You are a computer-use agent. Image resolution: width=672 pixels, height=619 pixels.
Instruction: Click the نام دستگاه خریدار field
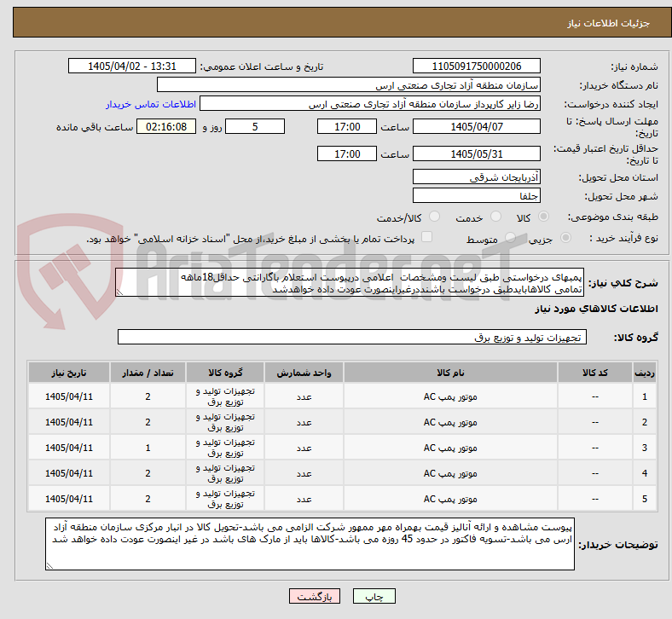(349, 84)
